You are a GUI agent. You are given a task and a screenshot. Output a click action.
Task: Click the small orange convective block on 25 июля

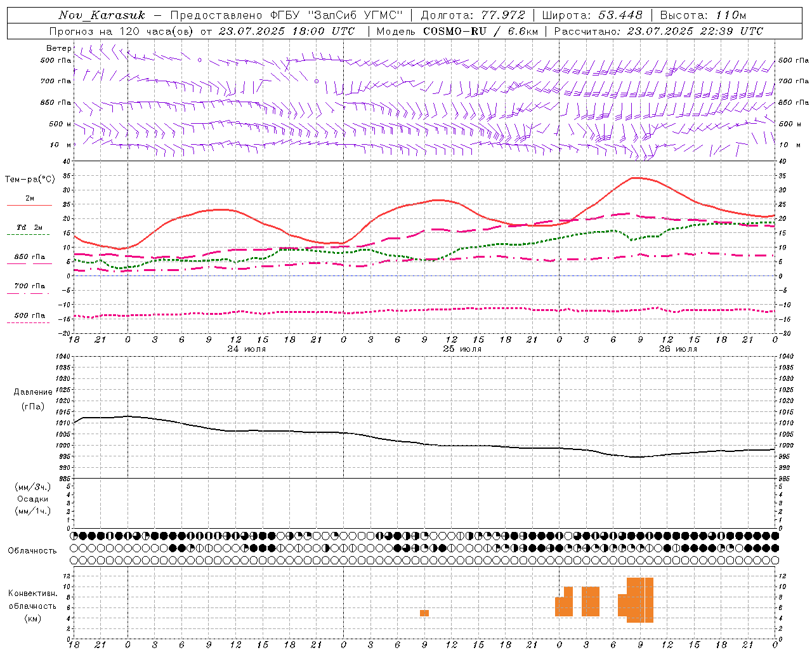[424, 613]
